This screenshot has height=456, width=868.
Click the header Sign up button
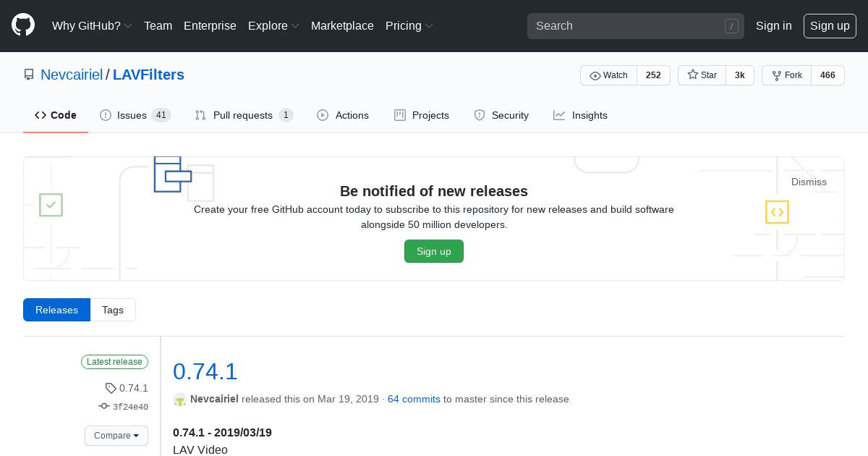830,25
